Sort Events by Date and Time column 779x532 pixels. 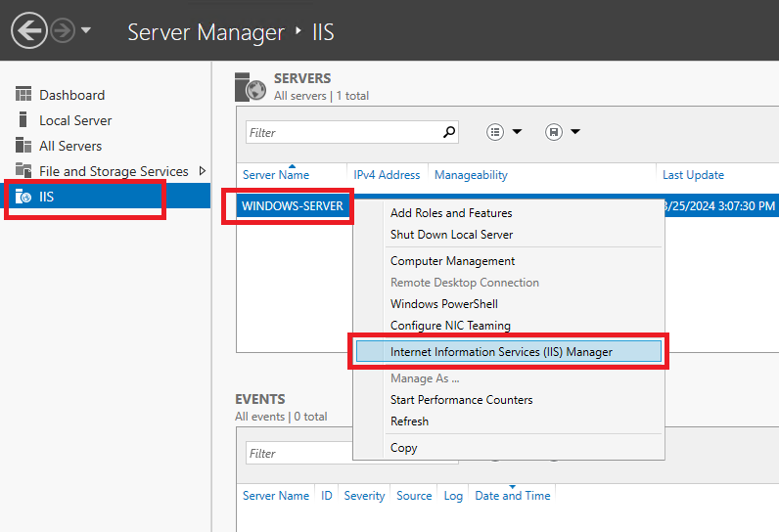[x=513, y=495]
